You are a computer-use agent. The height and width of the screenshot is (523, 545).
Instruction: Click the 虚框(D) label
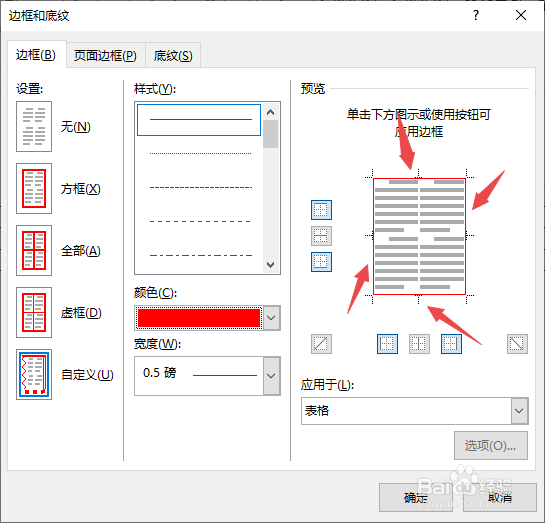pyautogui.click(x=81, y=313)
